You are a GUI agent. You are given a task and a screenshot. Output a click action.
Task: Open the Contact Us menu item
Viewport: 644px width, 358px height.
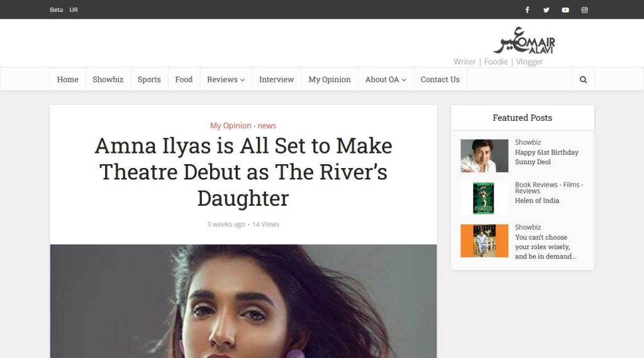pos(440,79)
